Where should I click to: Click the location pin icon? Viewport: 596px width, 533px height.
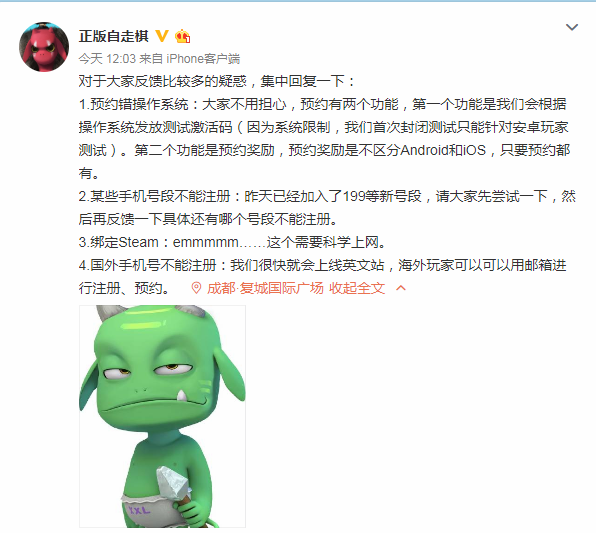196,288
